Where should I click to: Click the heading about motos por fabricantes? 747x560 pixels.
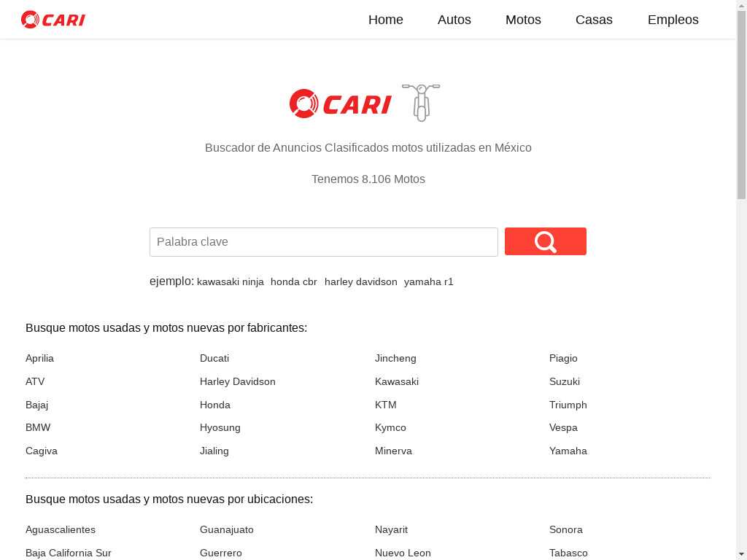pos(166,327)
